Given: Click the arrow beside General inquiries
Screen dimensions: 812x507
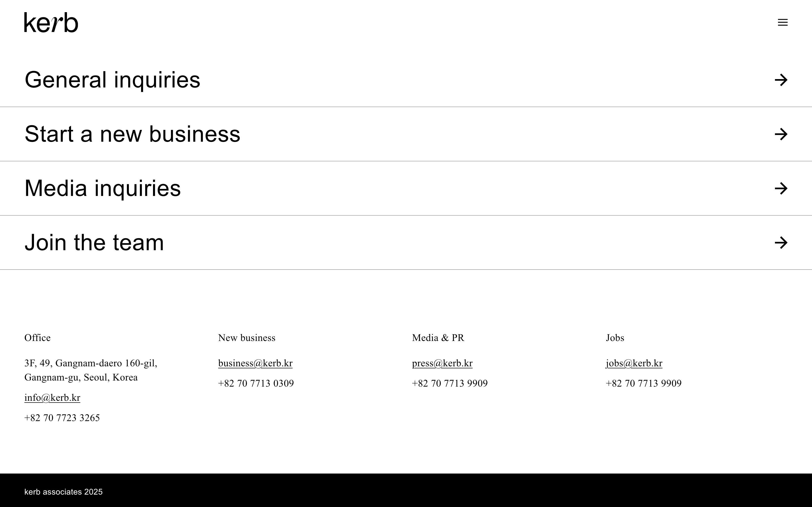Looking at the screenshot, I should click(781, 80).
